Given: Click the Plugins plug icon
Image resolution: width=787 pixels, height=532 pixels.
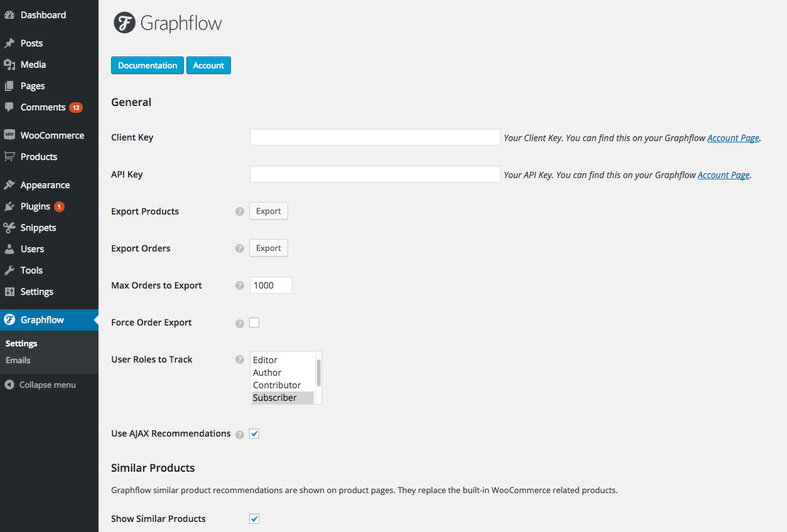Looking at the screenshot, I should [x=9, y=206].
